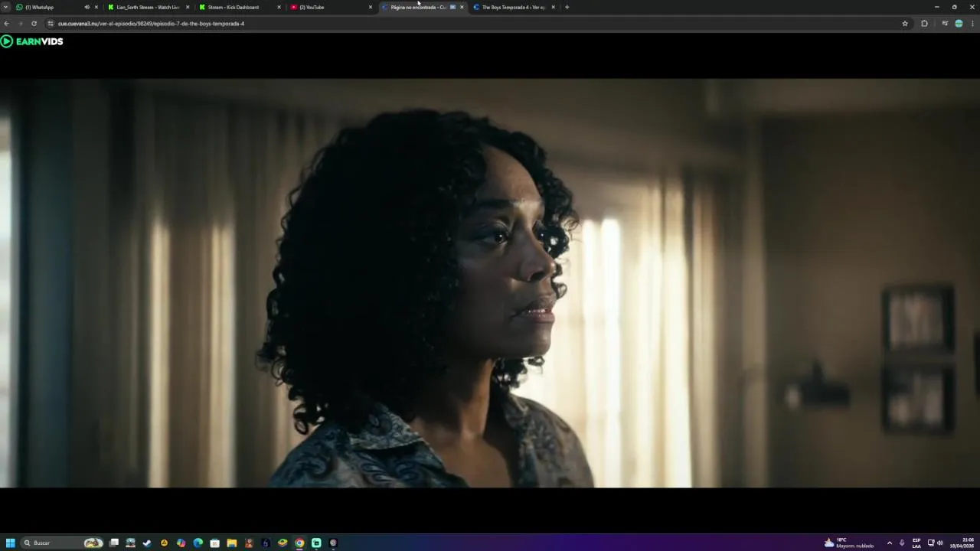Viewport: 980px width, 551px height.
Task: Close the Lian_Sorth Stream tab
Action: click(188, 7)
